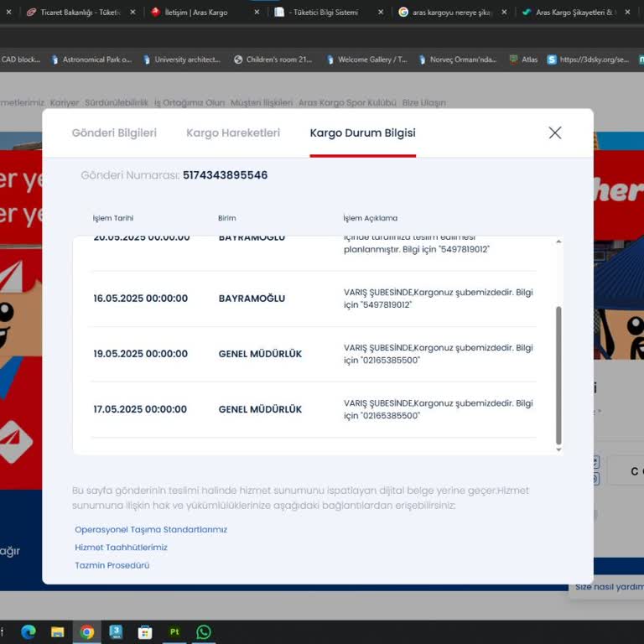Close the Ticaret Bakanlığı browser tab
Screen dimensions: 644x644
(x=132, y=13)
